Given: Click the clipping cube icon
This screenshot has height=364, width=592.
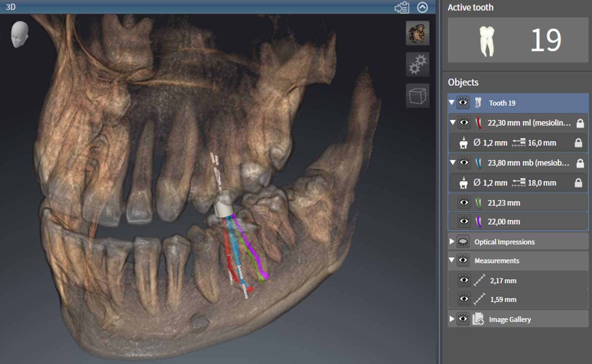Looking at the screenshot, I should pos(417,96).
